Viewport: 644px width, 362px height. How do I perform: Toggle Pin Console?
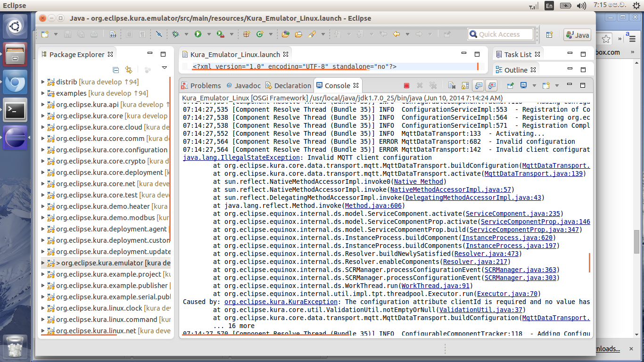click(x=510, y=86)
